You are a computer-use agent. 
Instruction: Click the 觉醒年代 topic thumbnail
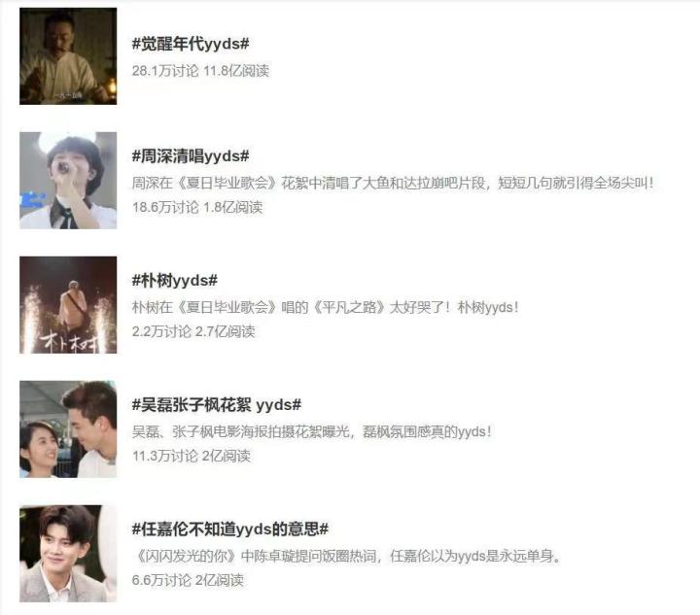coord(68,56)
